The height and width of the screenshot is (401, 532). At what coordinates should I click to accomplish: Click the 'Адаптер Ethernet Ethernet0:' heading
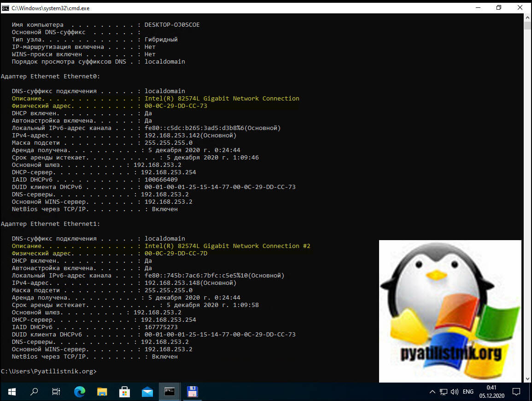51,77
